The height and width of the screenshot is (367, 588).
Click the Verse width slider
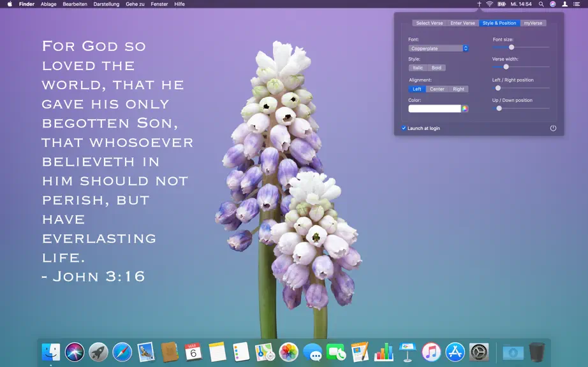[521, 67]
